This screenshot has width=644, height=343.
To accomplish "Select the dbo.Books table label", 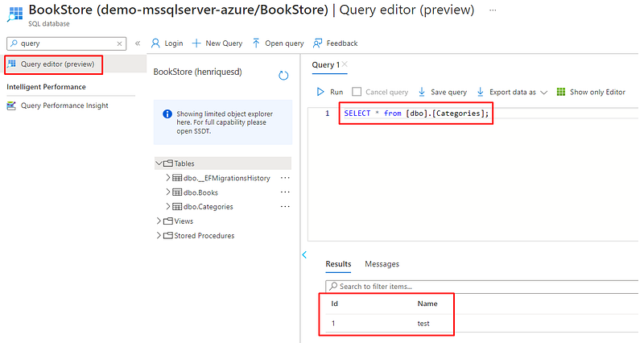I will point(200,192).
